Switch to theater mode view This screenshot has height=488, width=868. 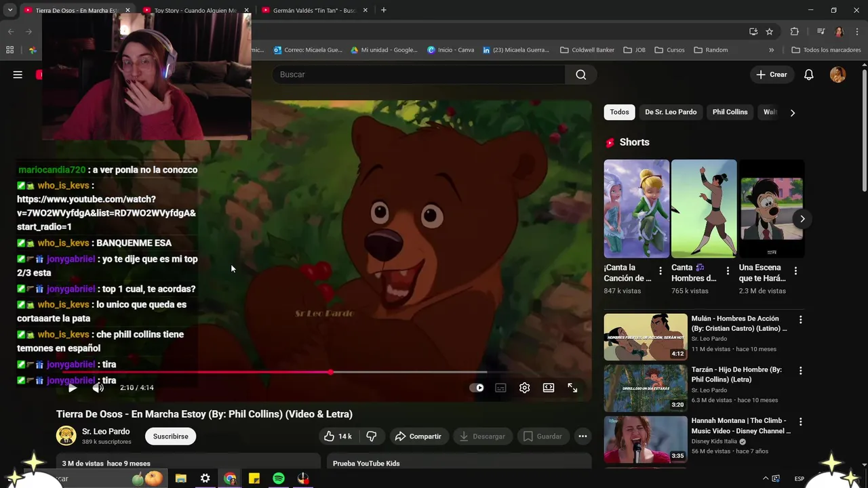coord(549,388)
